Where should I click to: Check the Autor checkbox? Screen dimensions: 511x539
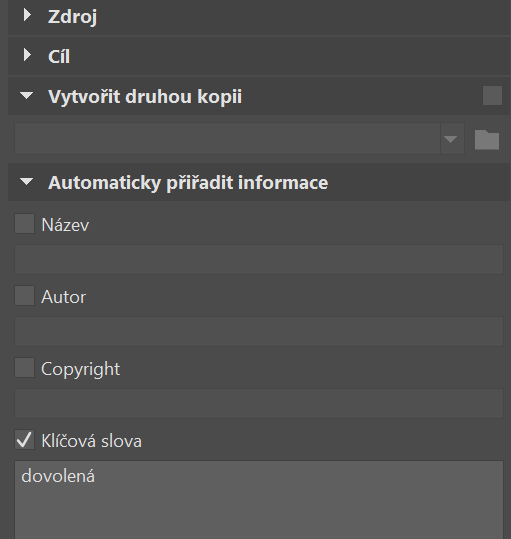[x=24, y=296]
